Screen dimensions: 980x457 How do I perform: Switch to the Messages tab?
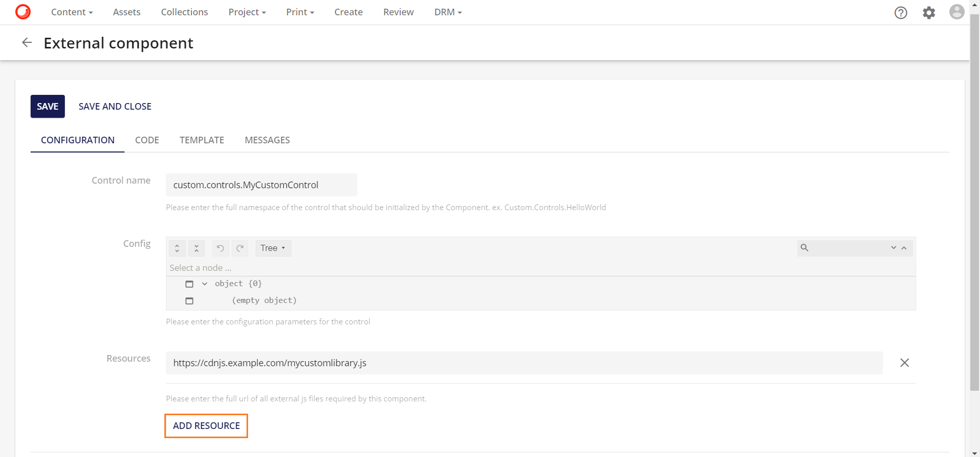click(x=267, y=140)
